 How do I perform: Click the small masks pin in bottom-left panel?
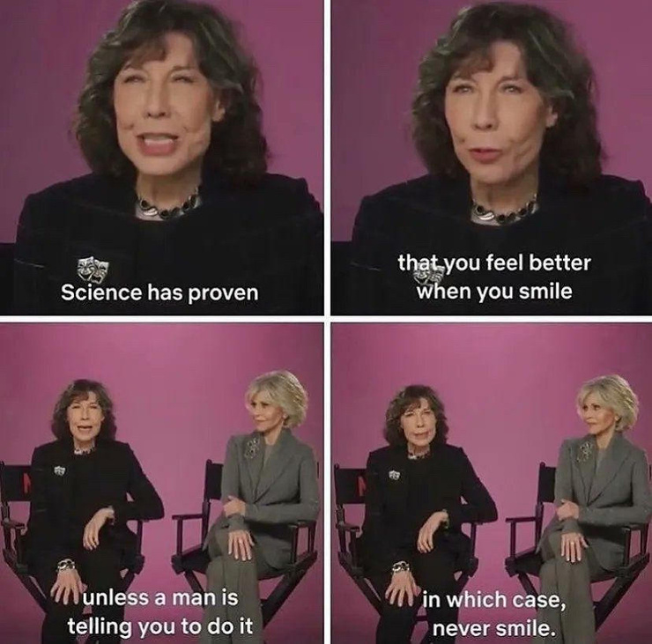click(60, 470)
